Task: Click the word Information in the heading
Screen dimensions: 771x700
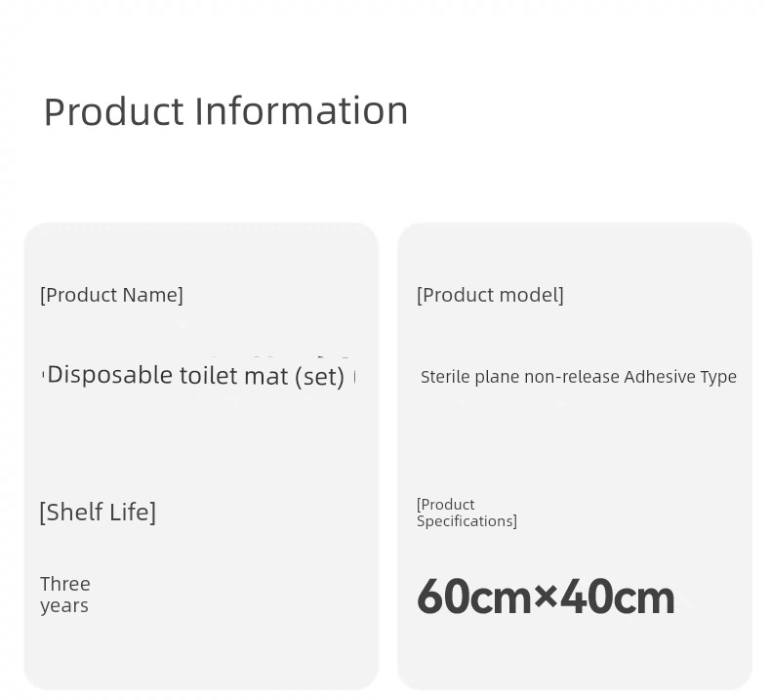Action: 302,111
